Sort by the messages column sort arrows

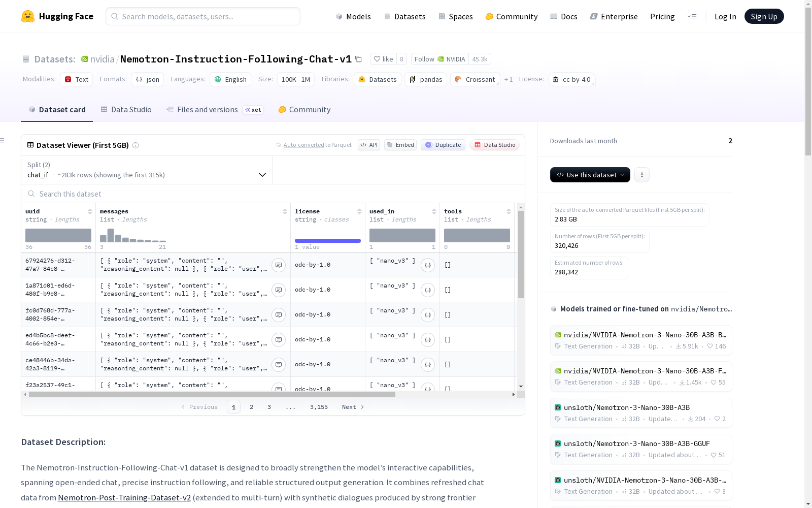(x=285, y=211)
